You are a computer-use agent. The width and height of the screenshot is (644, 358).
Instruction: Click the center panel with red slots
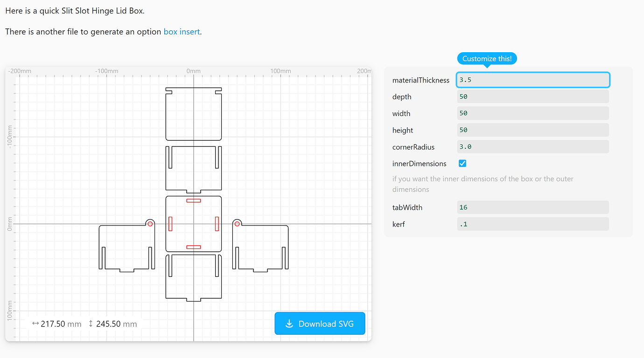[x=193, y=224]
